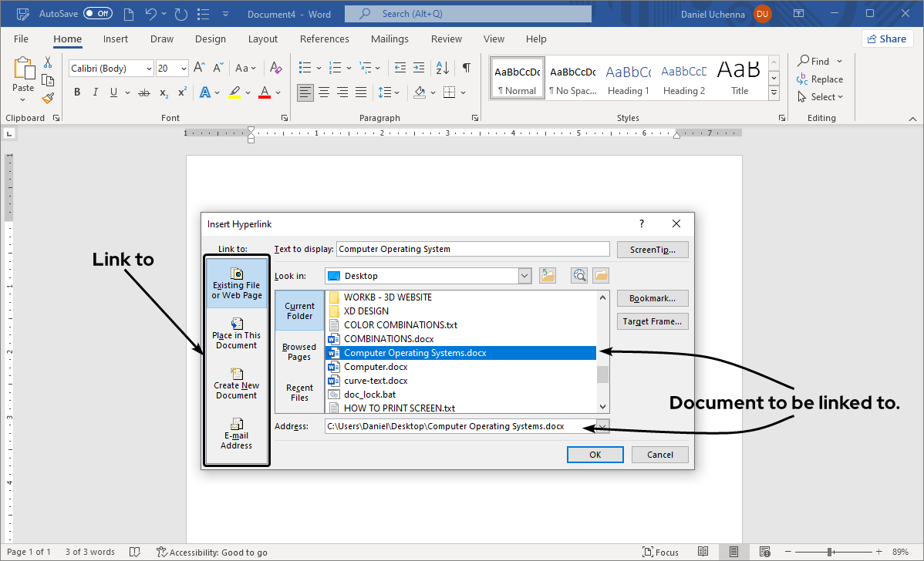The height and width of the screenshot is (561, 924).
Task: Switch to the References tab
Action: (324, 39)
